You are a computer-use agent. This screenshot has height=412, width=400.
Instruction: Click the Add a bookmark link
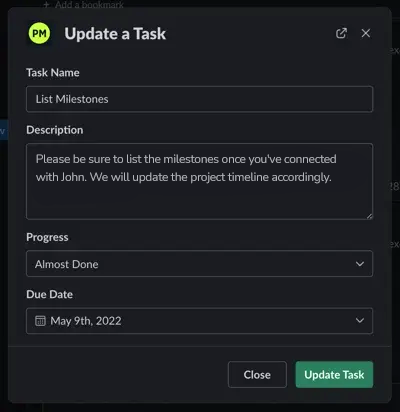89,5
